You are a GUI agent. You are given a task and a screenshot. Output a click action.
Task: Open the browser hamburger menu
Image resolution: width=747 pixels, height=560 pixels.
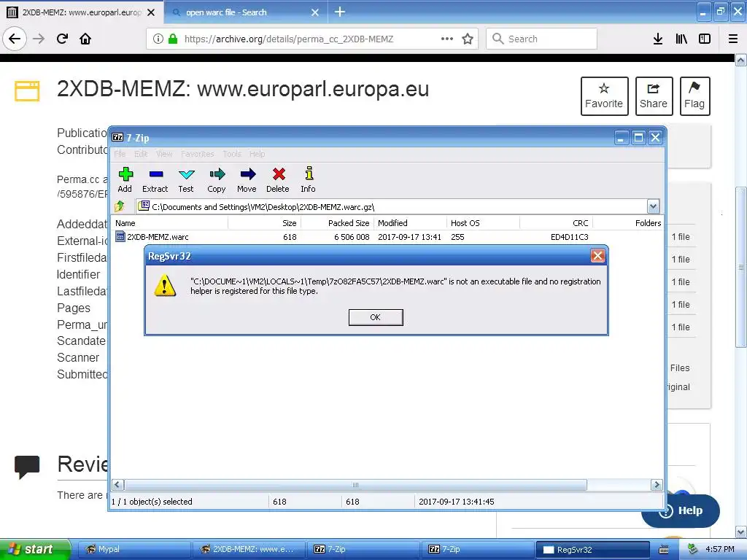coord(733,39)
